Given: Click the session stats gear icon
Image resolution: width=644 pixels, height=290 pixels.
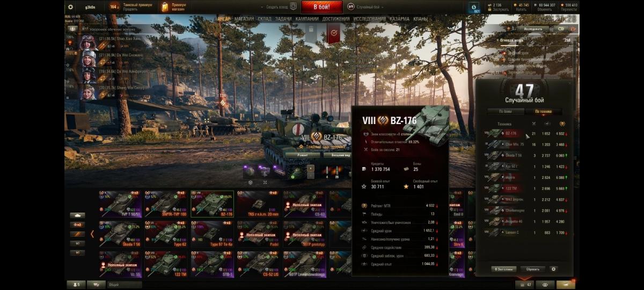Looking at the screenshot, I should (x=554, y=269).
